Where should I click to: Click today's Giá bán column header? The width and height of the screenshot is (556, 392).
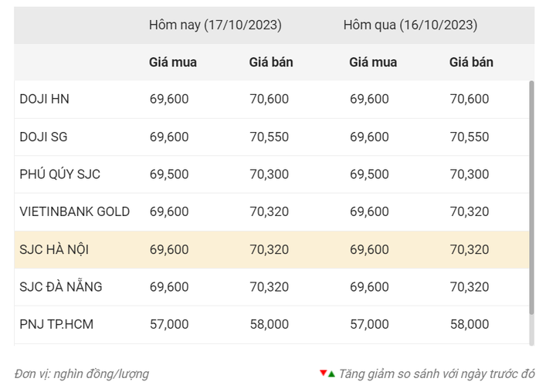click(x=271, y=63)
